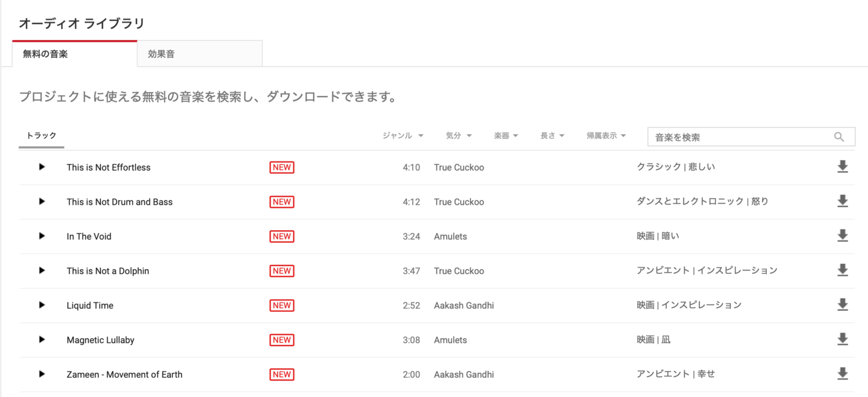Download This is Not Drum and Bass
This screenshot has height=397, width=868.
842,202
